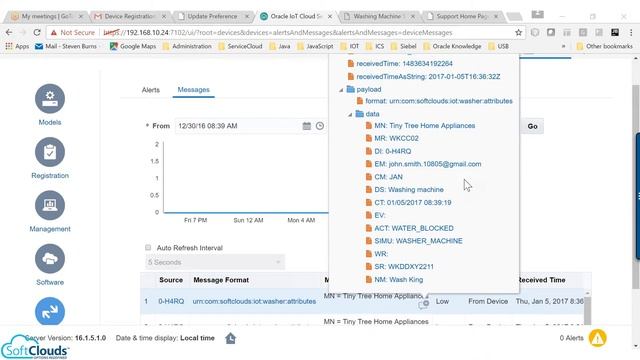Open Mail - Steven Burns bookmark

click(x=66, y=47)
